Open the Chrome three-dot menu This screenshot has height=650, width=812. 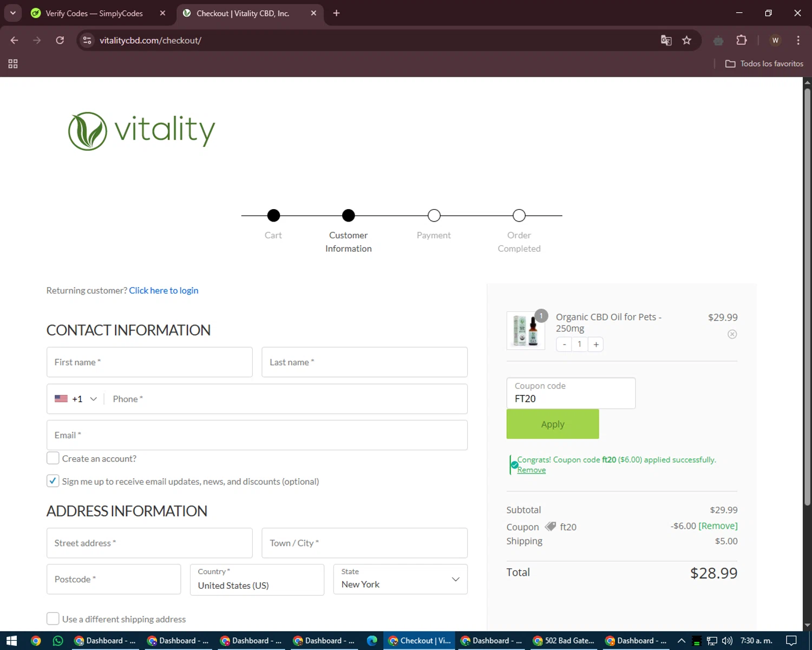[798, 40]
